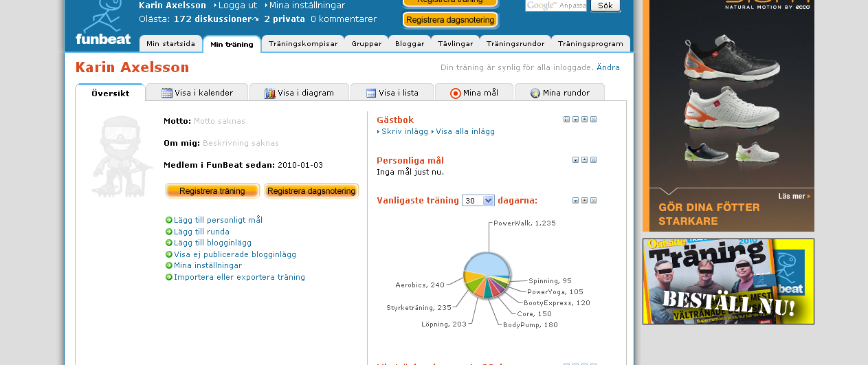Click the calendar icon on Visa i kalender
868x365 pixels.
167,93
